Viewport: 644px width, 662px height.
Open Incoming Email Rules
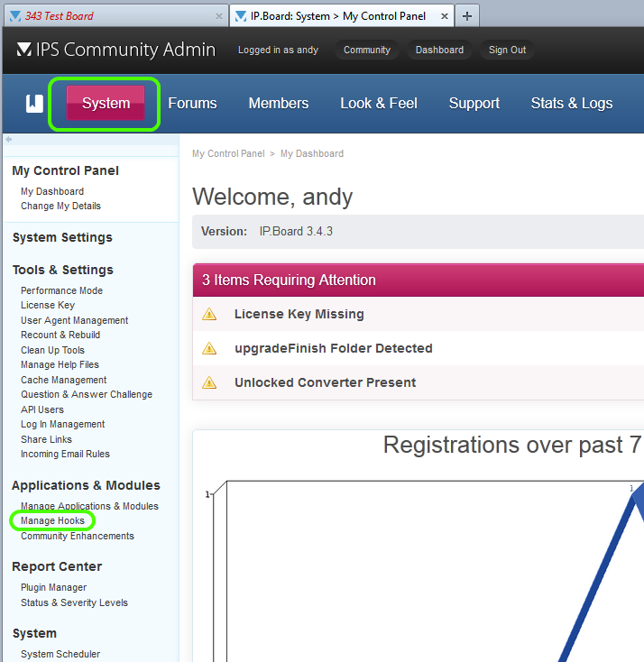pos(66,455)
